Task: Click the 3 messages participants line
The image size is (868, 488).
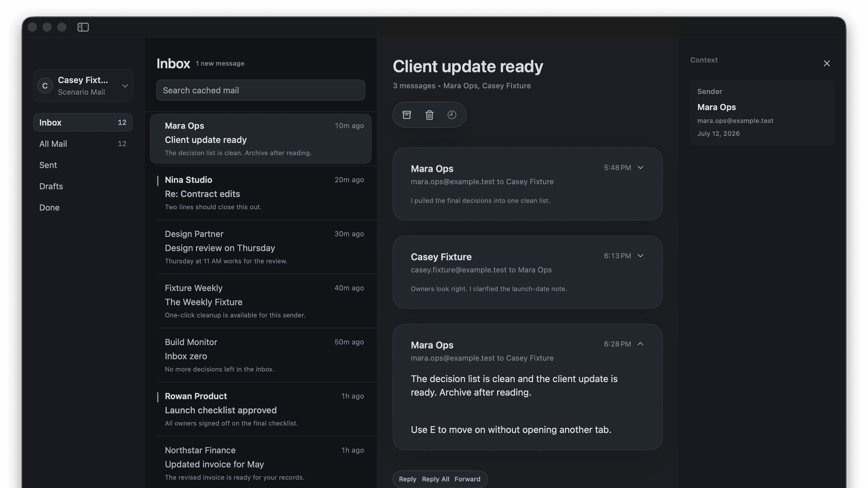Action: click(462, 86)
